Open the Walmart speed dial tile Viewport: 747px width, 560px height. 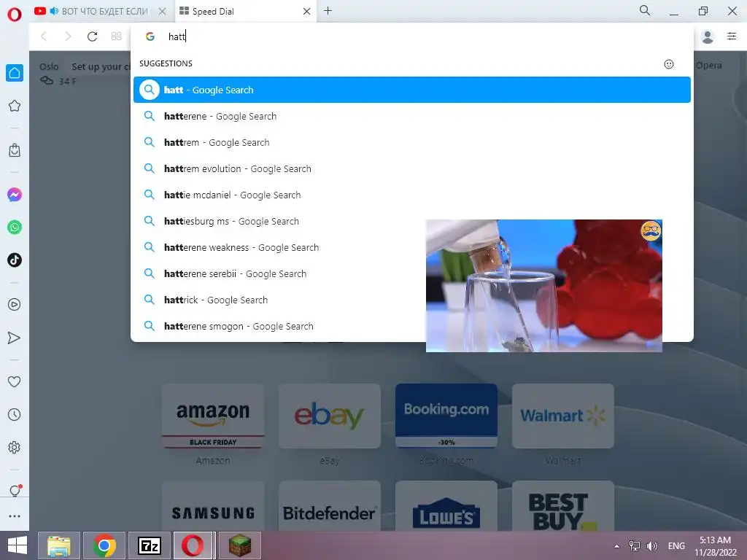[563, 416]
